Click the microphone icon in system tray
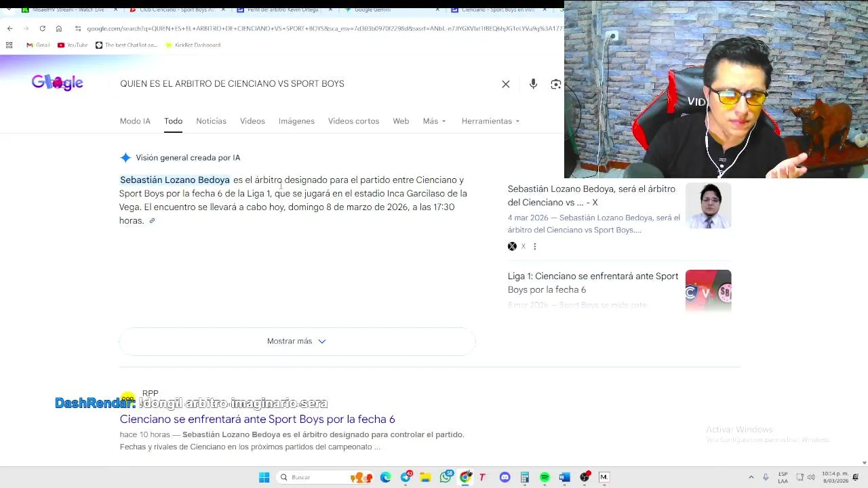 click(766, 477)
